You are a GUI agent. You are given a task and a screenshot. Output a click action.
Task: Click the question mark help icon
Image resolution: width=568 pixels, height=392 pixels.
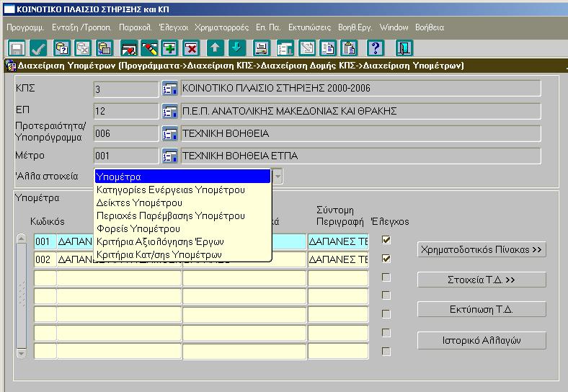click(376, 48)
